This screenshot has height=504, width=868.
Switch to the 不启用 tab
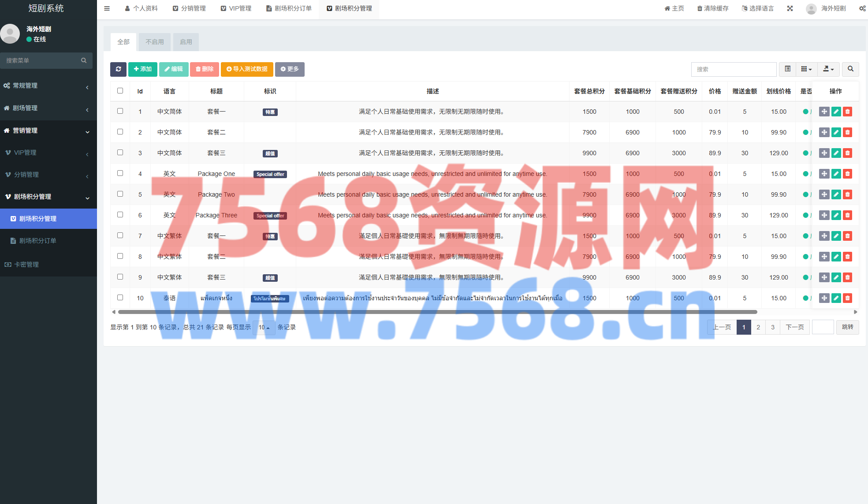[x=155, y=42]
